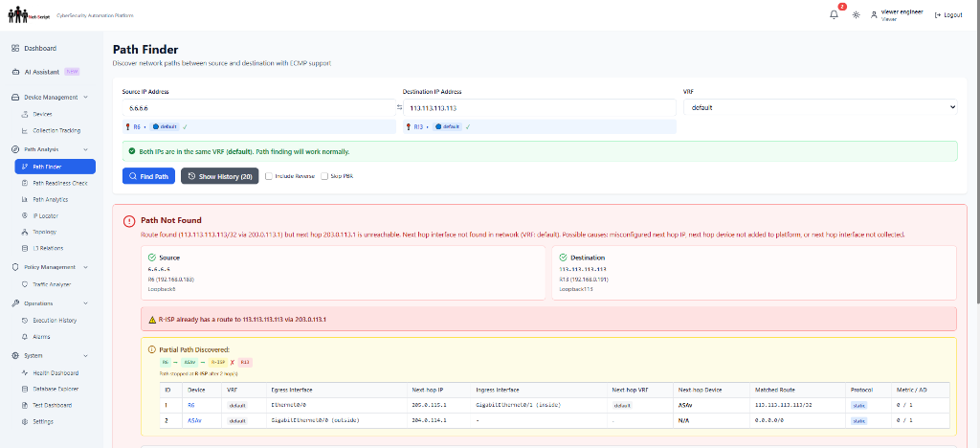Click the green check in VRF notice
The height and width of the screenshot is (448, 980).
coord(131,151)
